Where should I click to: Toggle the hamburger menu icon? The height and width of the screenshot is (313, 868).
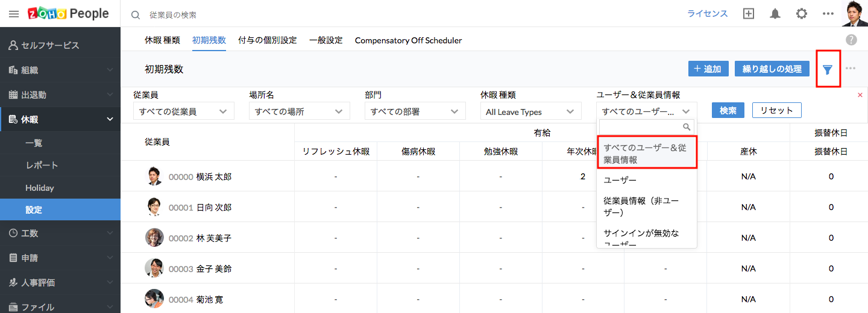pos(14,14)
